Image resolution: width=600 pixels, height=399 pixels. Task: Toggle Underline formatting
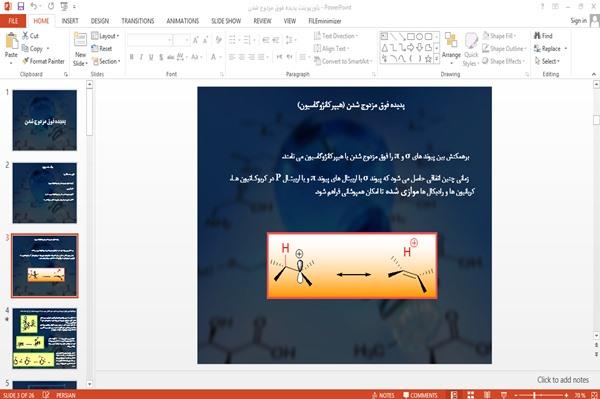click(x=151, y=57)
